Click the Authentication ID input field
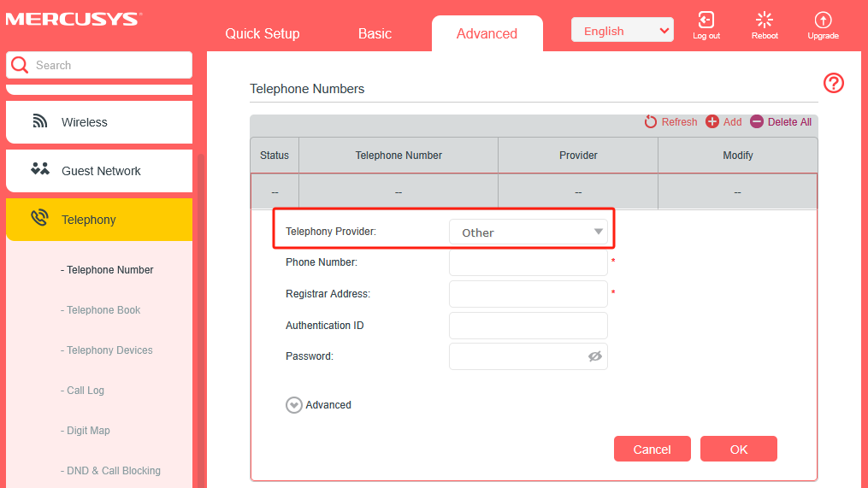 [528, 326]
